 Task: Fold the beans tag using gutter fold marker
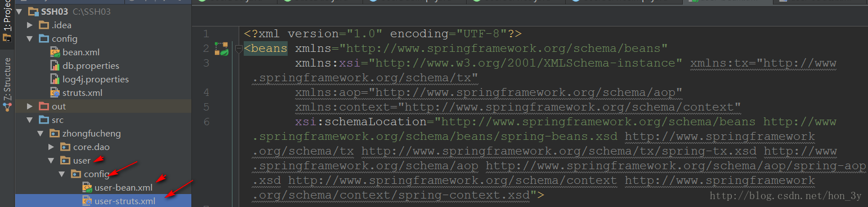click(239, 49)
